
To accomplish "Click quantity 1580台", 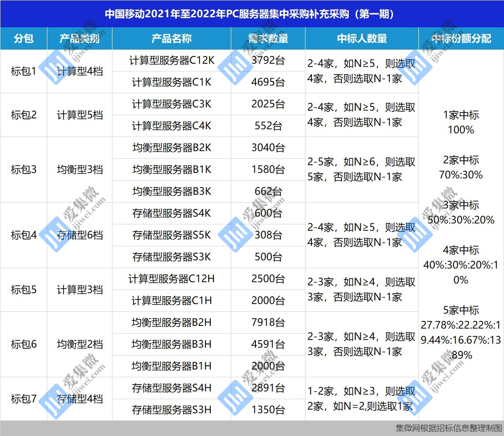I will point(268,169).
